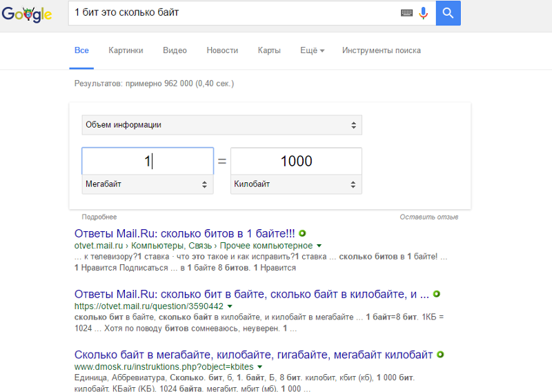Switch to the Картинки tab
552x392 pixels.
pos(126,50)
